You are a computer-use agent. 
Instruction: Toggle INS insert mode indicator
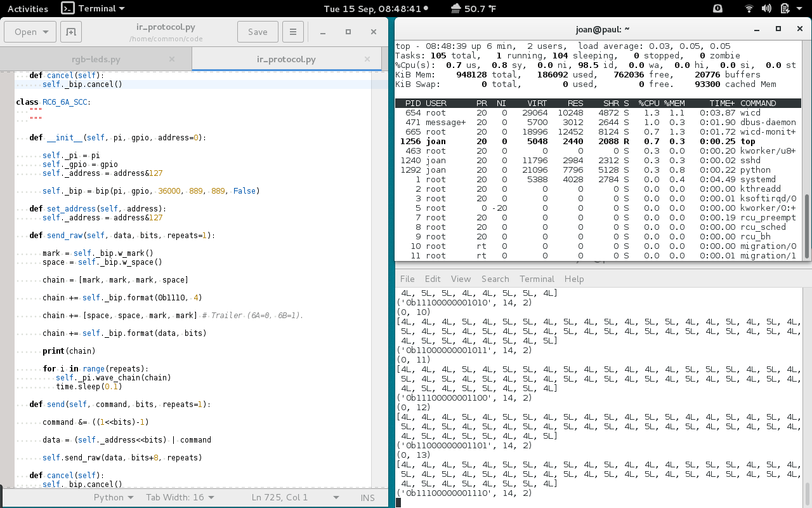[x=368, y=497]
